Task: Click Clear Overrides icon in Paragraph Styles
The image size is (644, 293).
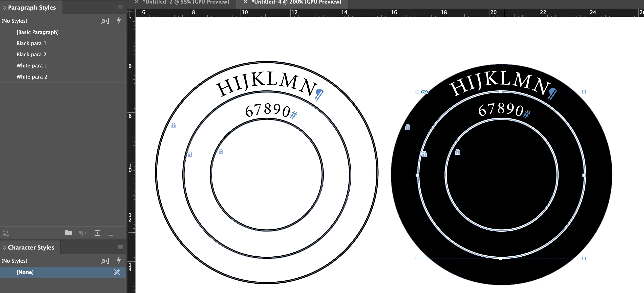Action: coord(83,233)
